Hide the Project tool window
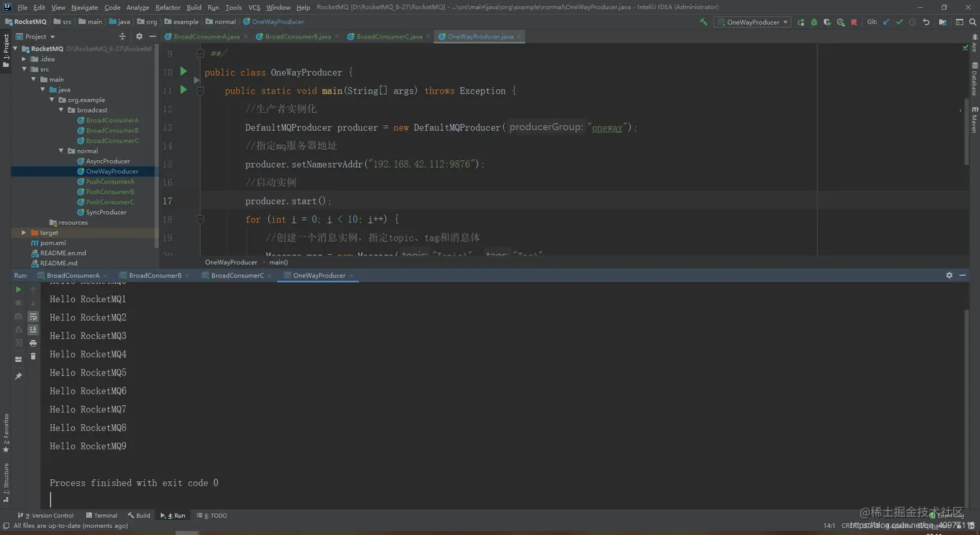 point(152,37)
